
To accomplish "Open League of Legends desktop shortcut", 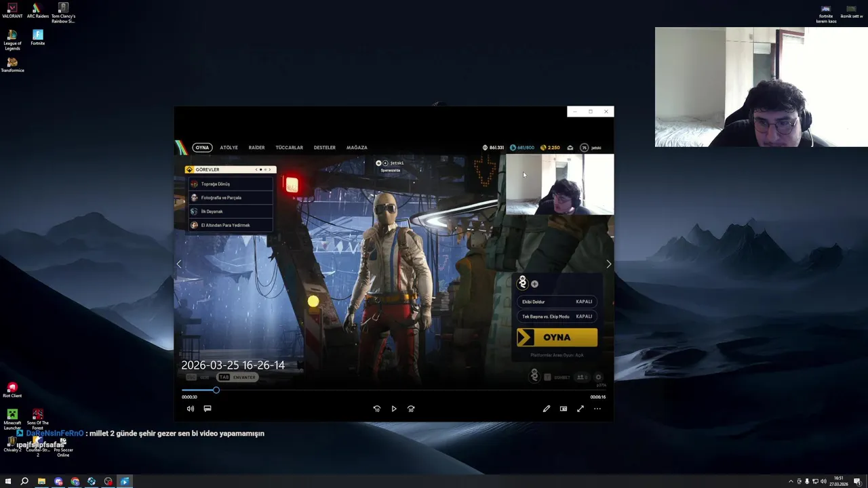I will click(x=12, y=40).
